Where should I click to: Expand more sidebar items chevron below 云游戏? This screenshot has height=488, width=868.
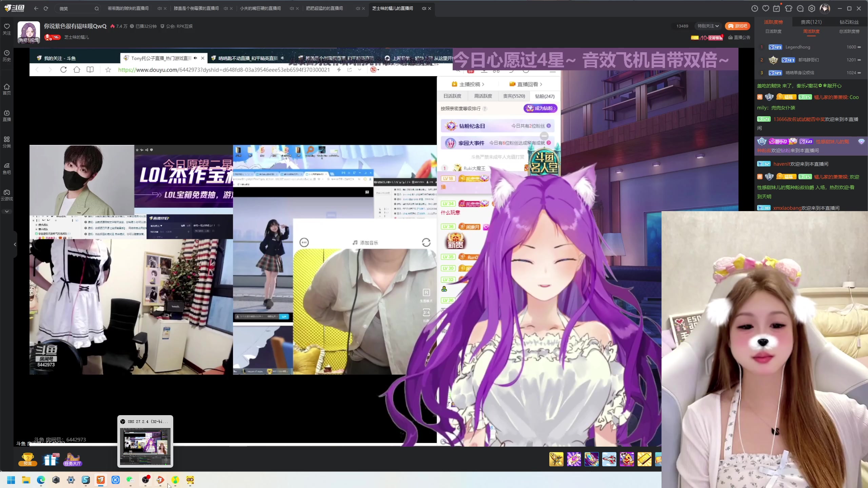(x=7, y=211)
